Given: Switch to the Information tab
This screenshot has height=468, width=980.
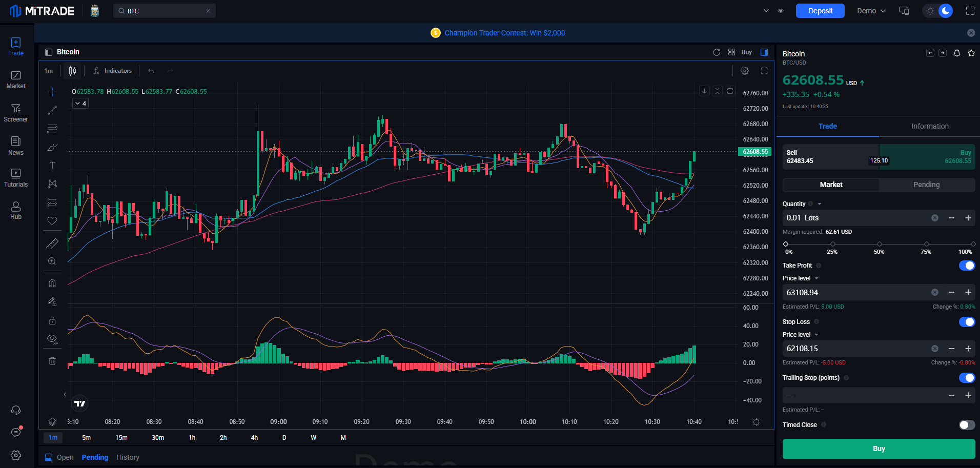Looking at the screenshot, I should (x=930, y=126).
